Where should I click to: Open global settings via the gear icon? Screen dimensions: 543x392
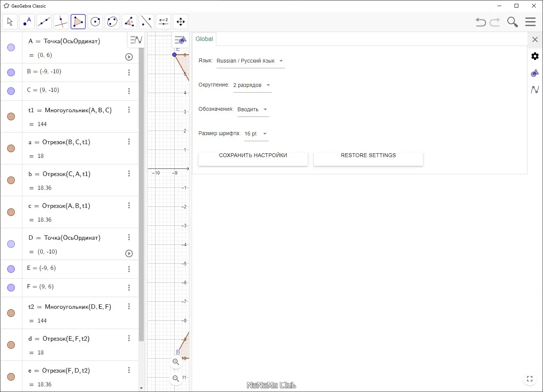pyautogui.click(x=535, y=56)
